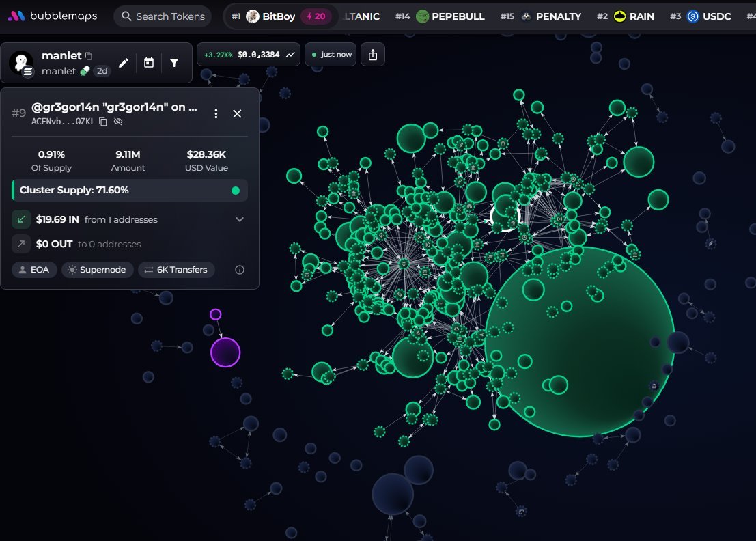Open the calendar date picker
Screen dimensions: 756x541
tap(149, 63)
